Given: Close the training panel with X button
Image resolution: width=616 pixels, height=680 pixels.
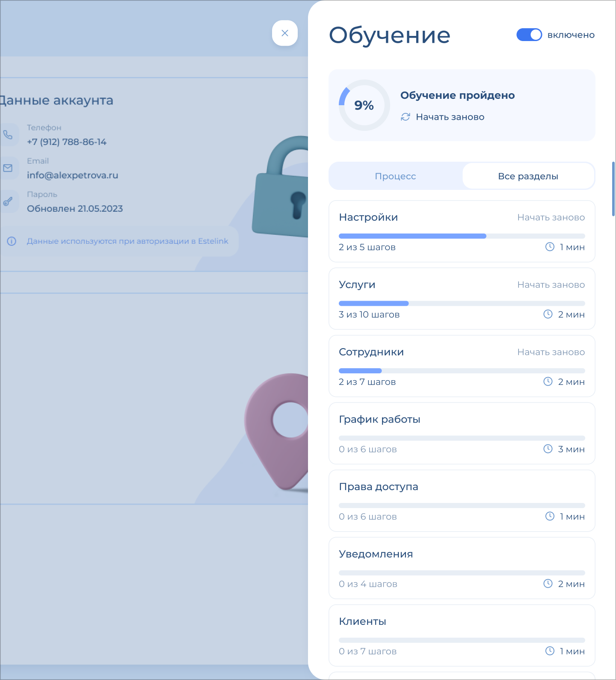Looking at the screenshot, I should coord(285,33).
